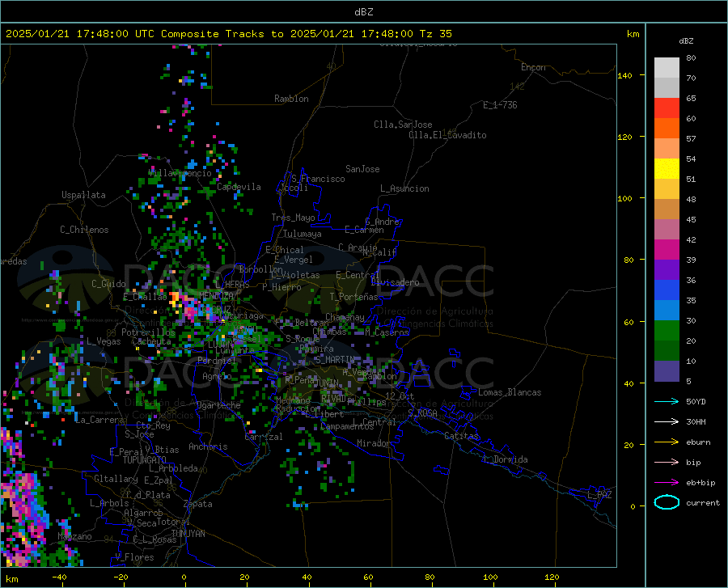Click the 'Tz 35' text in header
Image resolution: width=728 pixels, height=588 pixels.
pos(435,34)
